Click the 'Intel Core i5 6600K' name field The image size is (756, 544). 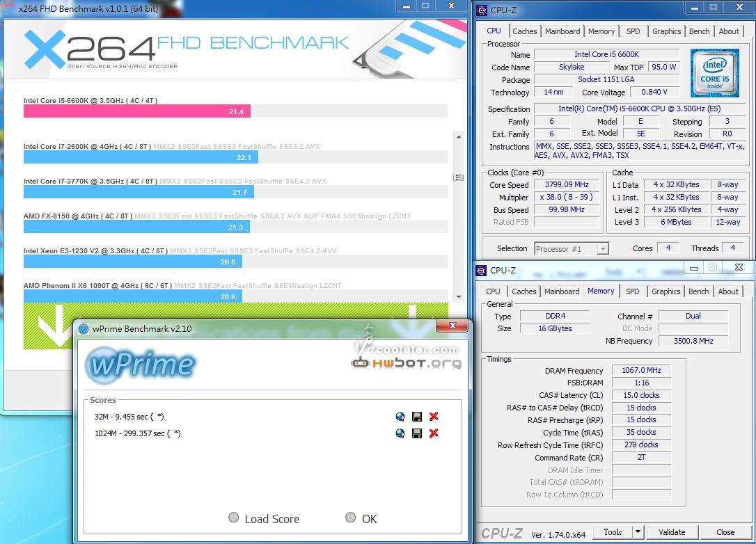click(x=606, y=54)
